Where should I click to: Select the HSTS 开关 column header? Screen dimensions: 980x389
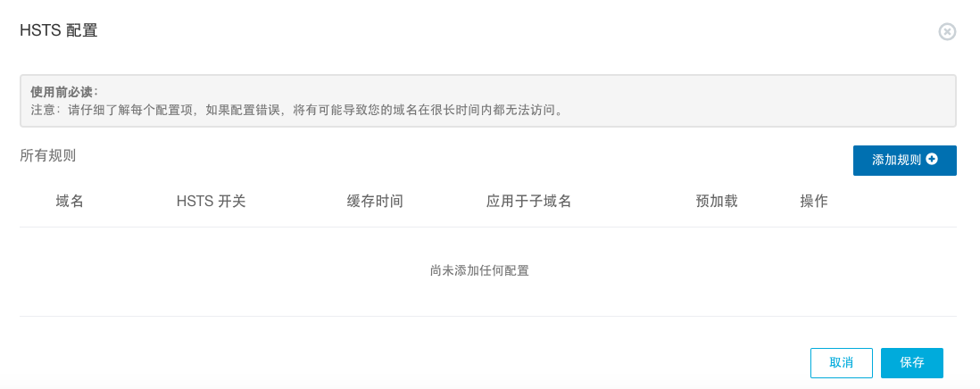(211, 202)
